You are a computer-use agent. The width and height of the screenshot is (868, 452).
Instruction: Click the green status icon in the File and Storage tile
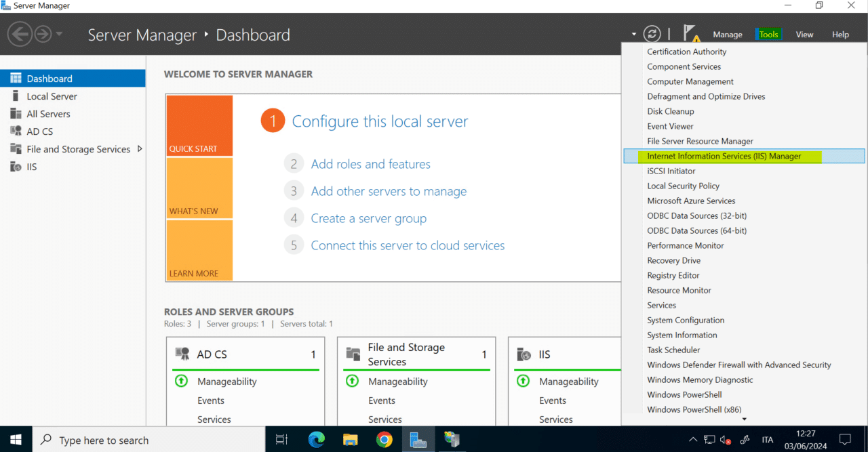[x=352, y=381]
